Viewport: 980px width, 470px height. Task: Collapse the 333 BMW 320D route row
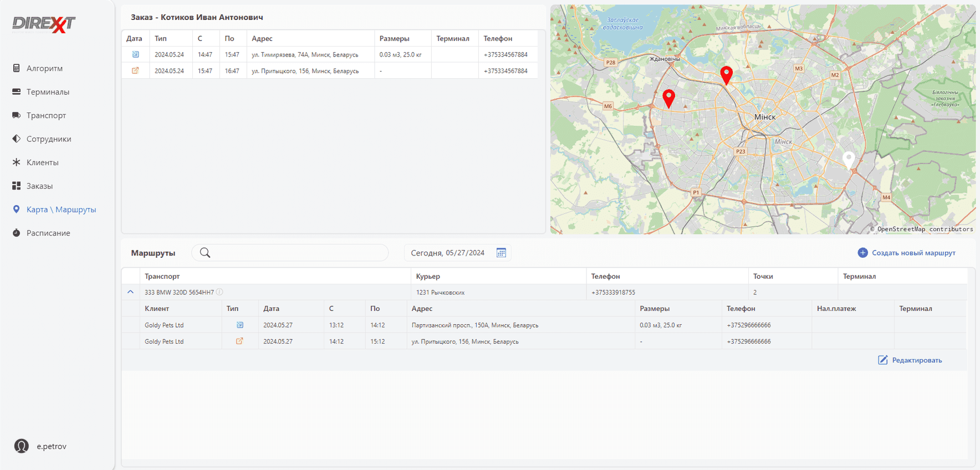click(130, 292)
